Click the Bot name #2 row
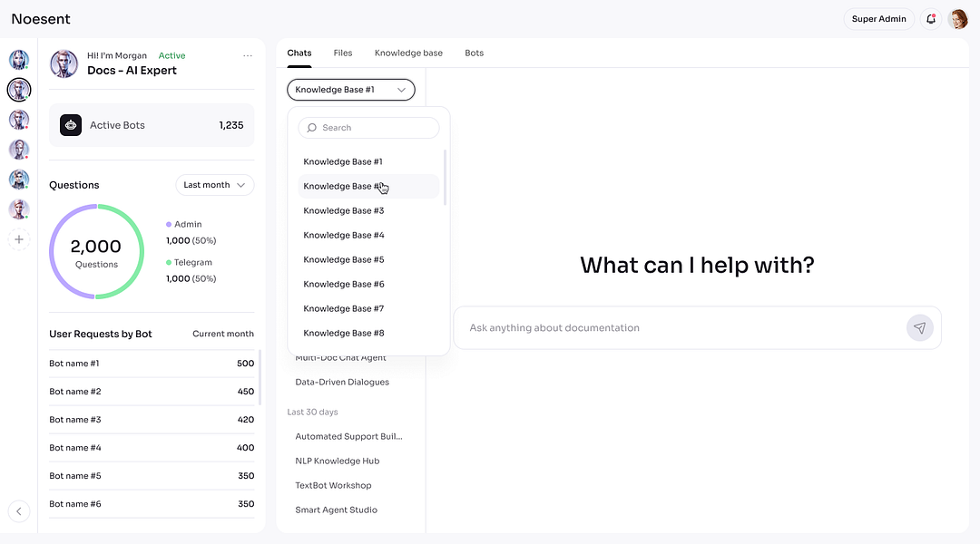980x544 pixels. (x=152, y=392)
